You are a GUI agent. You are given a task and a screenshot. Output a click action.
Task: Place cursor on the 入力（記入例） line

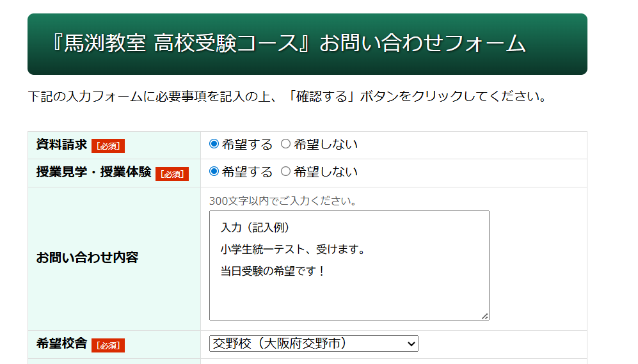255,228
